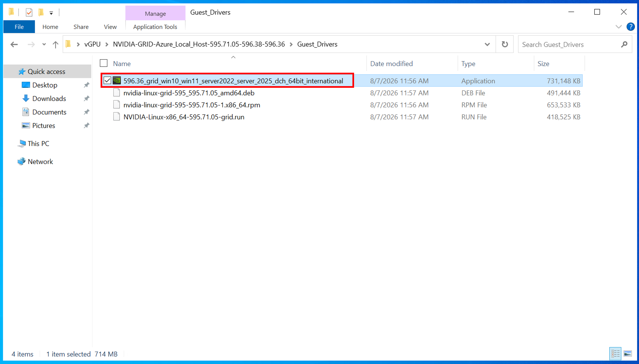
Task: Toggle the select-all checkbox in header
Action: click(x=104, y=63)
